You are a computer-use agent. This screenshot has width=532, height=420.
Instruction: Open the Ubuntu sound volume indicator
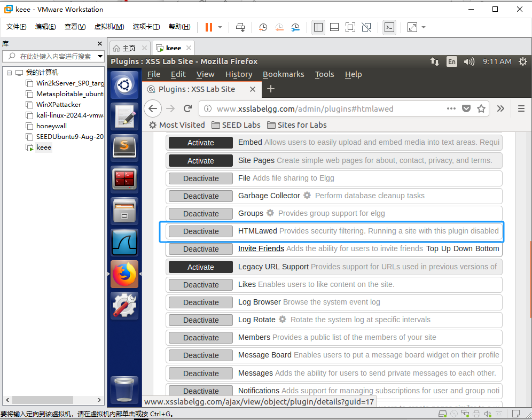tap(469, 61)
